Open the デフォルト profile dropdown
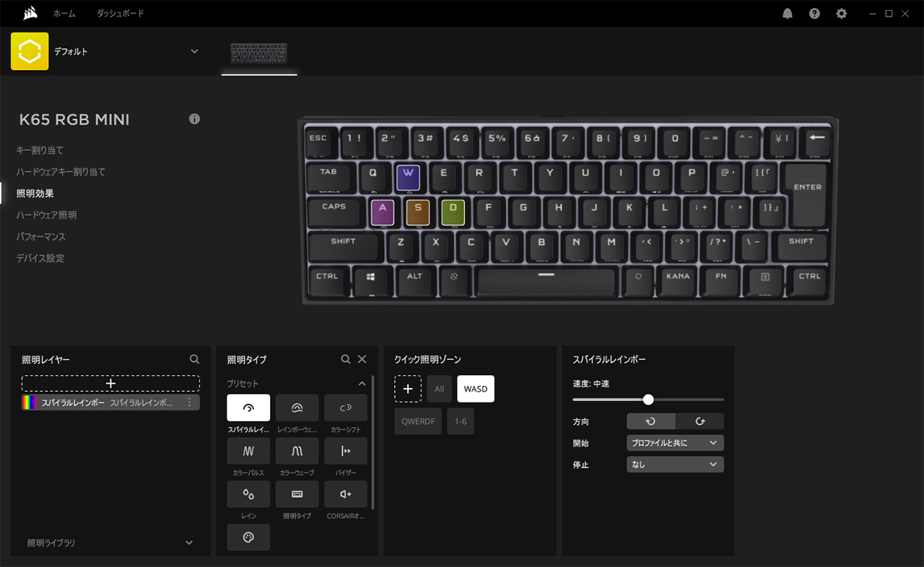The height and width of the screenshot is (567, 924). click(x=194, y=51)
